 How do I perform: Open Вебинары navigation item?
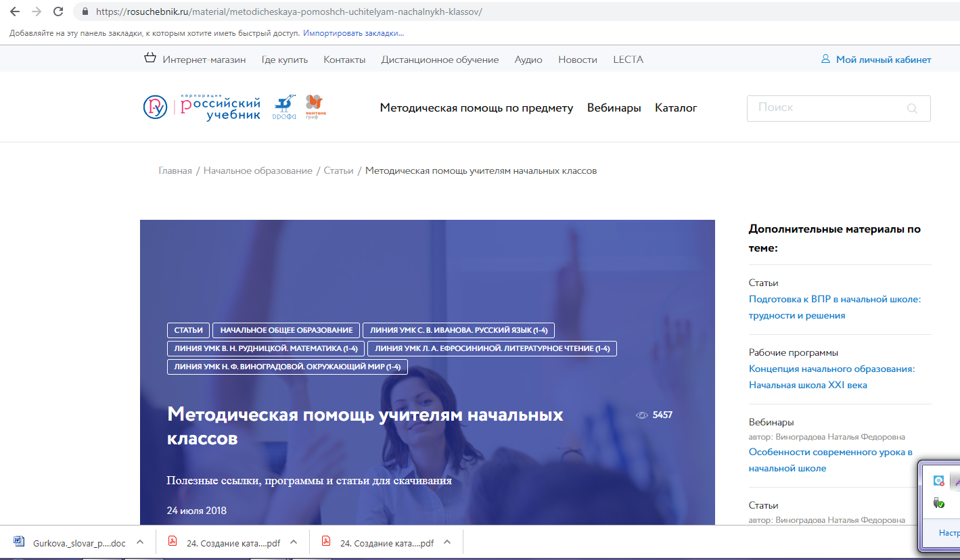click(x=614, y=108)
